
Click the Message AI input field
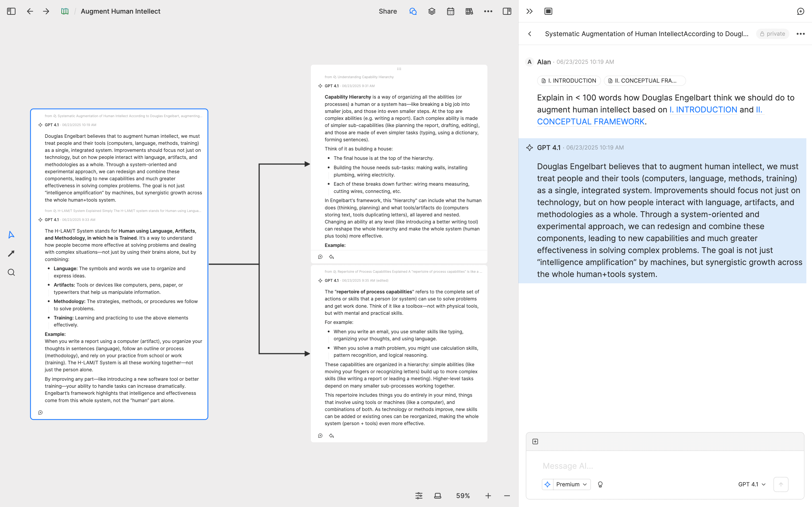pyautogui.click(x=664, y=466)
